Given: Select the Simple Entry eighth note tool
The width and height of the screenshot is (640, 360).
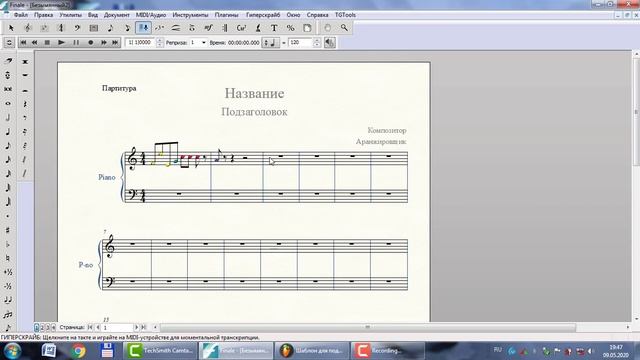Looking at the screenshot, I should click(110, 28).
